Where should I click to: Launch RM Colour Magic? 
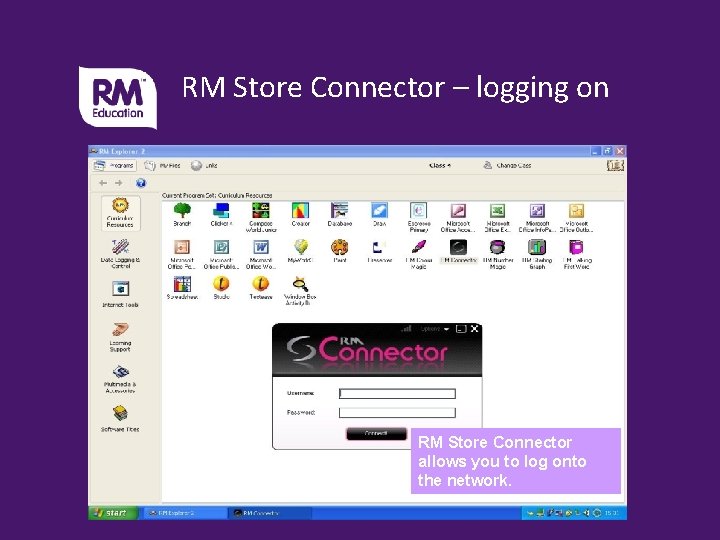[418, 254]
